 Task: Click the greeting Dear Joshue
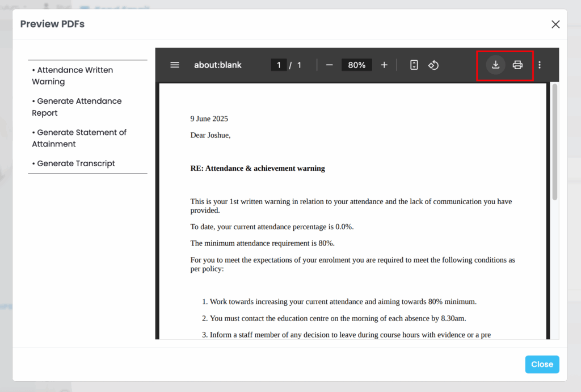[210, 135]
